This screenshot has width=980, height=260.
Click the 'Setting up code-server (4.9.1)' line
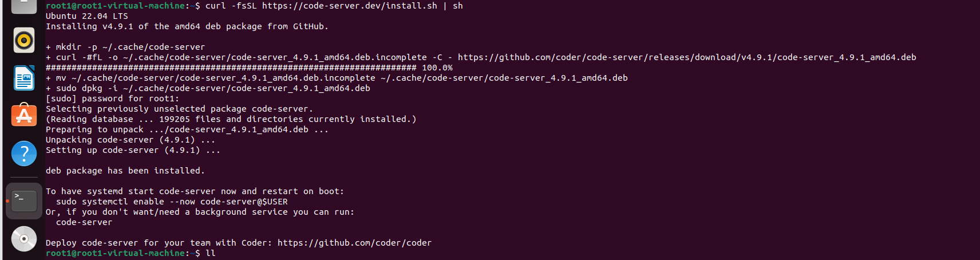(x=133, y=150)
